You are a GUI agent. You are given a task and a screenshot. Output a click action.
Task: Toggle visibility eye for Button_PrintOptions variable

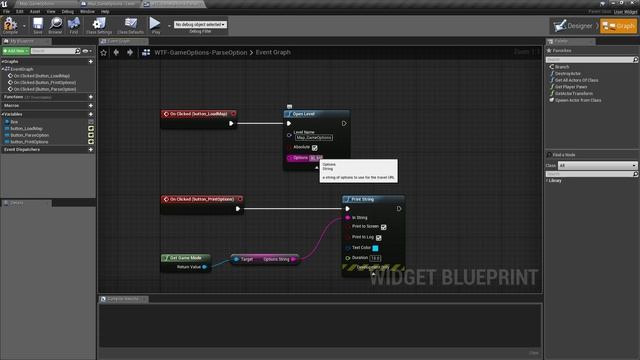91,142
